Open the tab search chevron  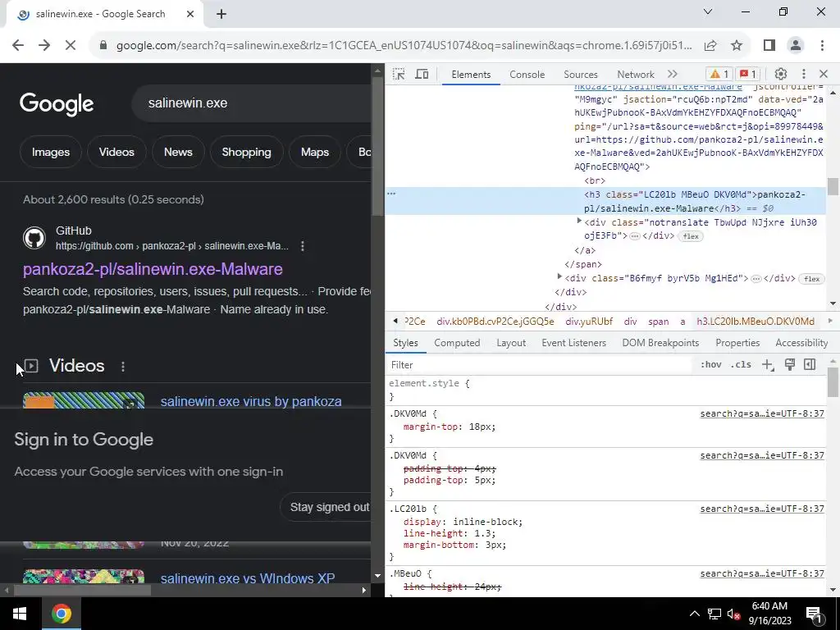(x=708, y=11)
